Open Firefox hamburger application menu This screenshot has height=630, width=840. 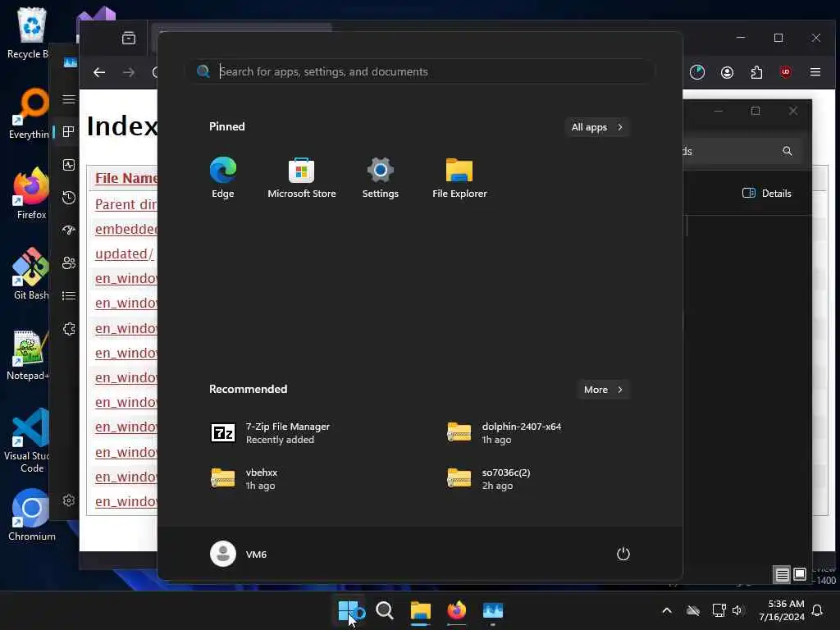(x=815, y=72)
